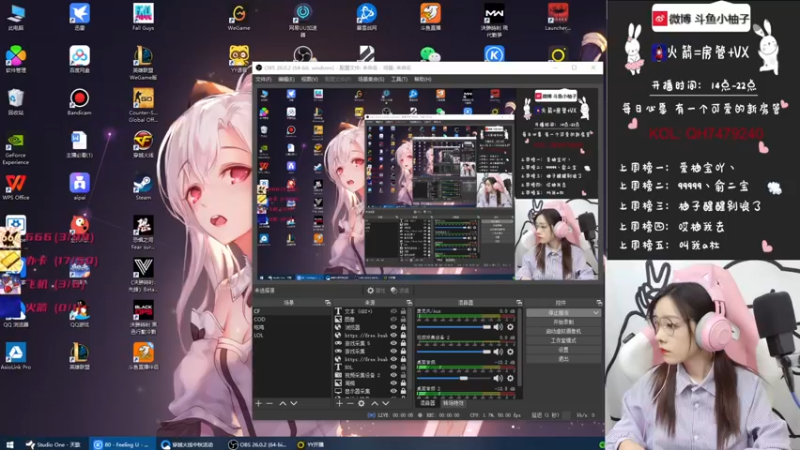Open AsioLink Pro desktop shortcut
This screenshot has height=450, width=800.
(16, 356)
